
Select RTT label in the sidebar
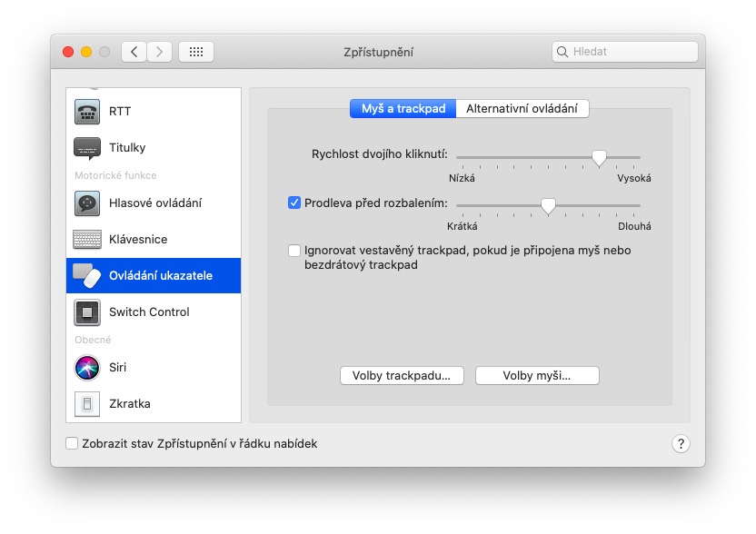point(120,112)
